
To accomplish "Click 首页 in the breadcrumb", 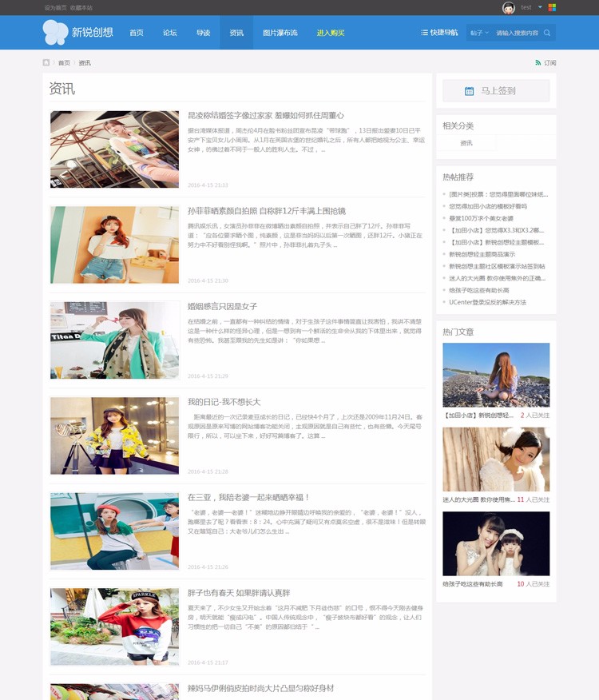I will pyautogui.click(x=64, y=62).
